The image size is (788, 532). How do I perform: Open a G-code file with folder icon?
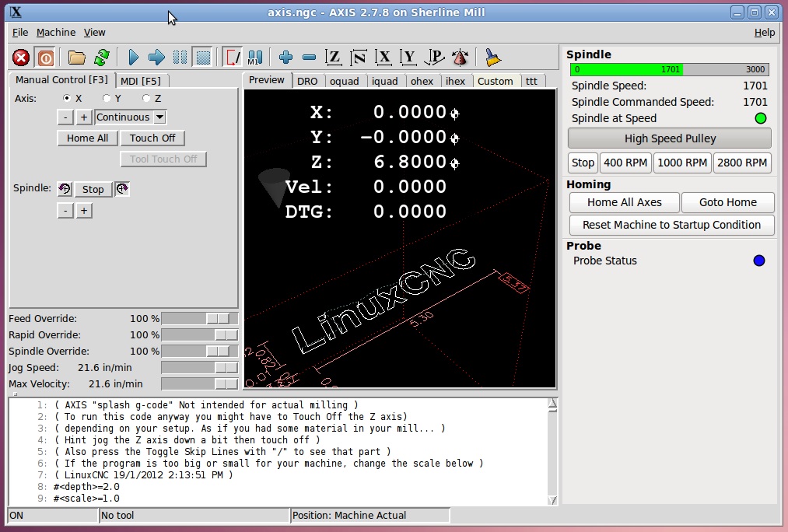pyautogui.click(x=76, y=58)
